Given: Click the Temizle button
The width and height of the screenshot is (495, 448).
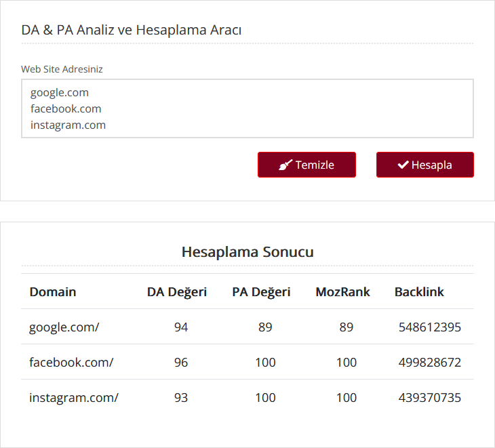Looking at the screenshot, I should pos(306,165).
